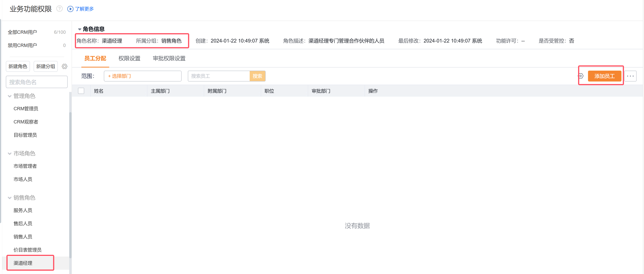This screenshot has width=644, height=274.
Task: Click the 新建角色 button
Action: click(18, 66)
